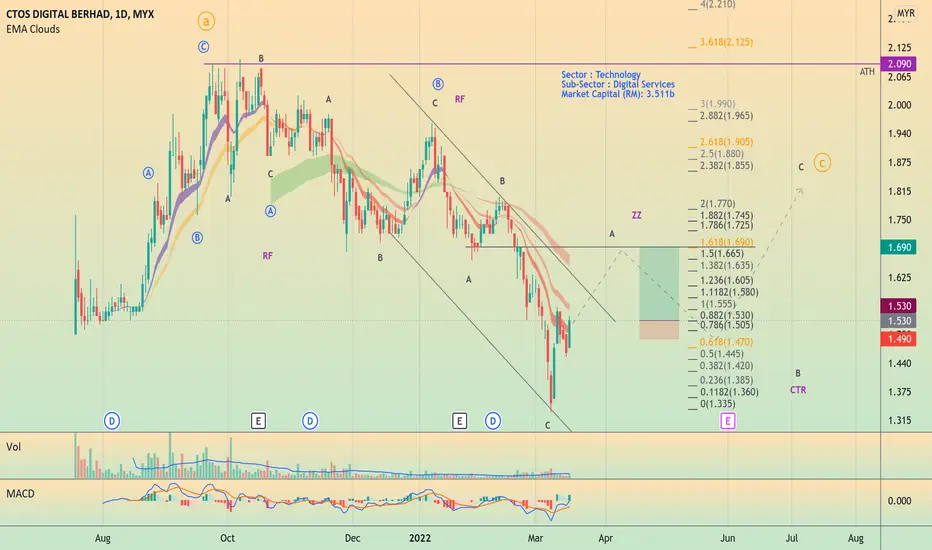Click the pink E earnings marker
This screenshot has width=932, height=550.
click(x=728, y=422)
